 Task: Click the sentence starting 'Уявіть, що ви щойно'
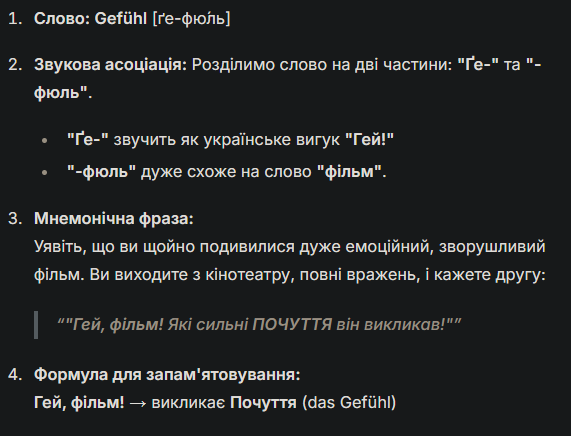(x=290, y=260)
